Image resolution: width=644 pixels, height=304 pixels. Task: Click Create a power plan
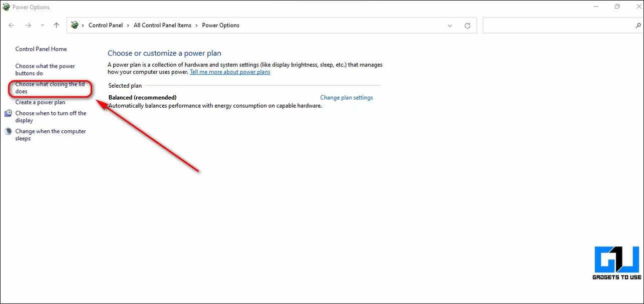click(40, 102)
